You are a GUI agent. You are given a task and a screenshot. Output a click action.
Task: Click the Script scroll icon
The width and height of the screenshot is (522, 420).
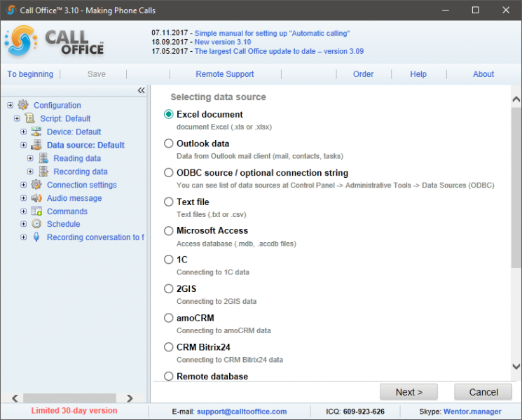pos(30,118)
